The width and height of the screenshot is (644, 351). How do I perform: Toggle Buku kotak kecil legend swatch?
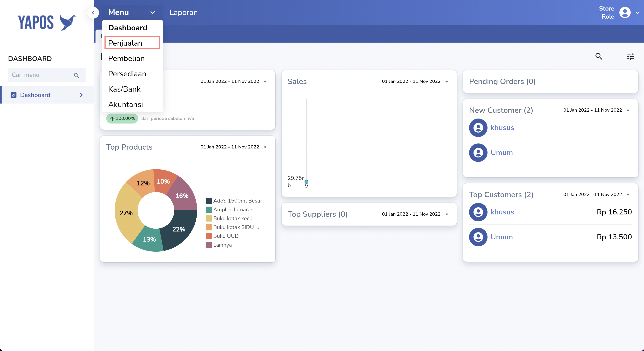coord(208,218)
